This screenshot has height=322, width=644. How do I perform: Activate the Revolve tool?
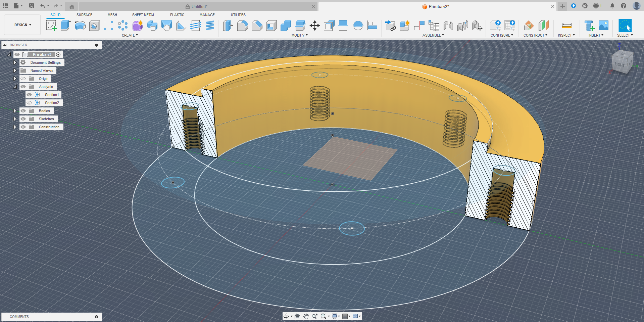[80, 26]
